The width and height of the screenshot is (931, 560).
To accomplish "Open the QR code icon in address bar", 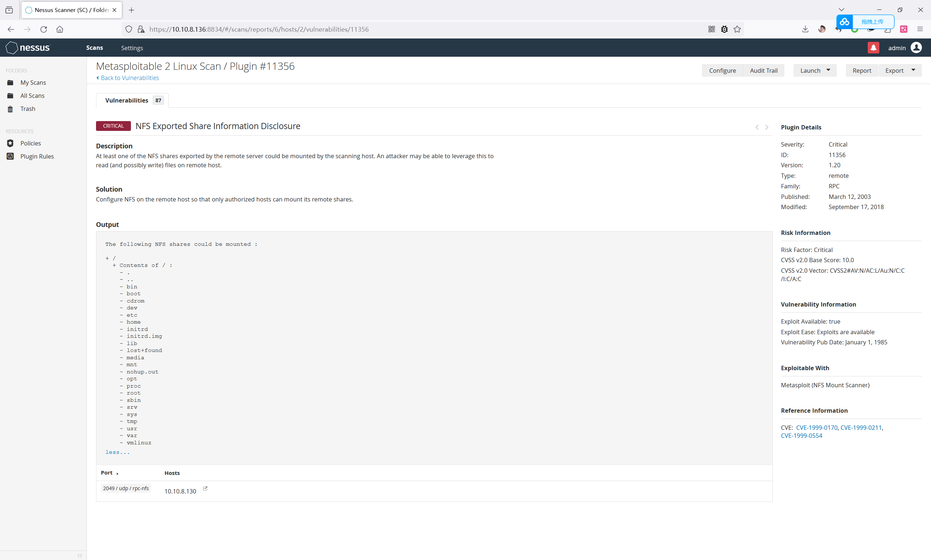I will point(711,29).
